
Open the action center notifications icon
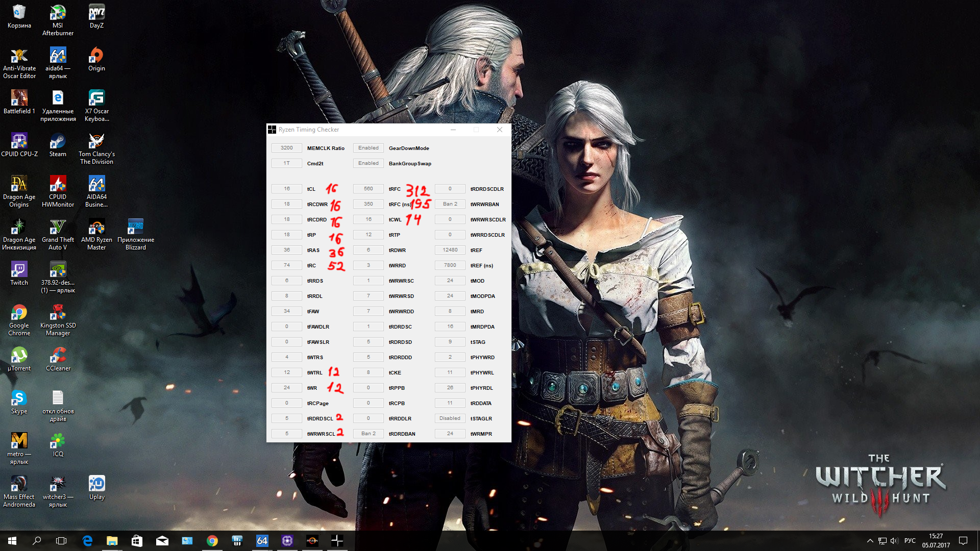coord(963,541)
